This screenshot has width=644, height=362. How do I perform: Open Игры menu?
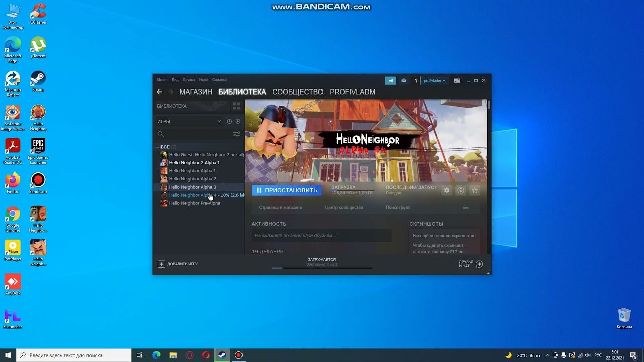click(x=203, y=80)
